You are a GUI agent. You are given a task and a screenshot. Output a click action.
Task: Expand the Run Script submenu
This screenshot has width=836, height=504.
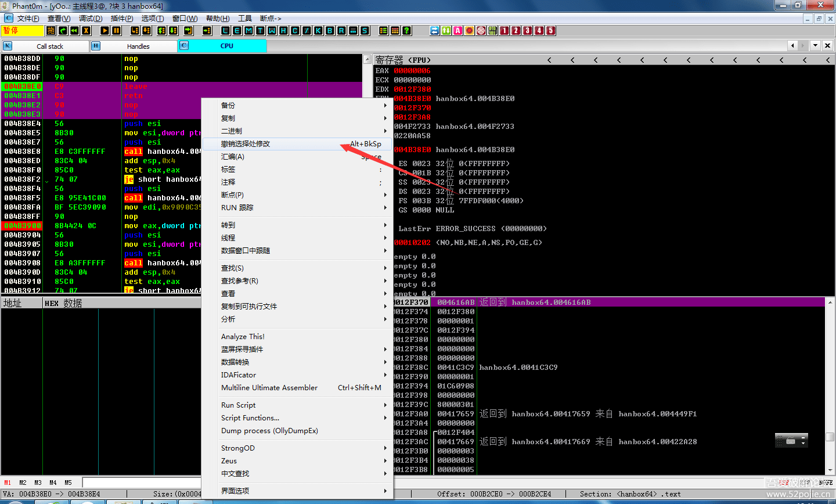pyautogui.click(x=297, y=405)
